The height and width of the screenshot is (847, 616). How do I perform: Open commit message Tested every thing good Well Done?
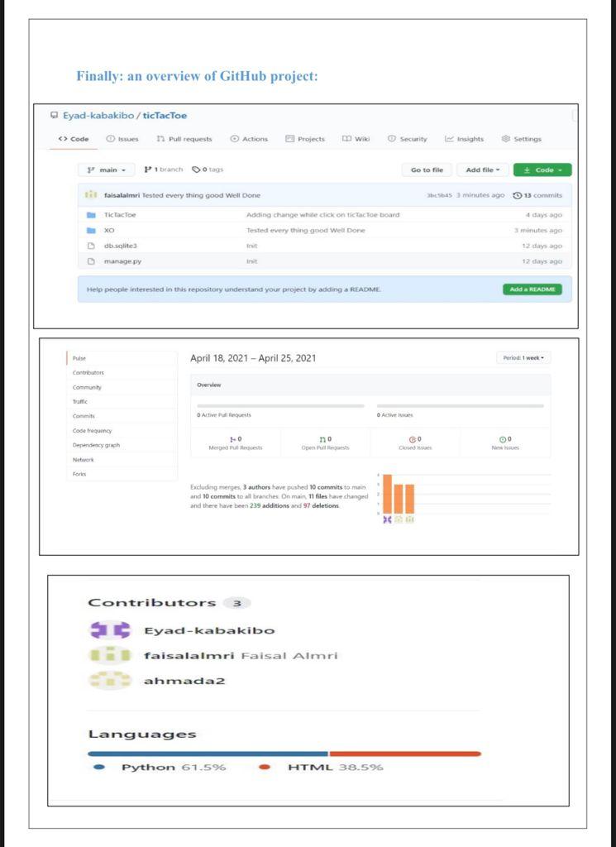[x=201, y=195]
